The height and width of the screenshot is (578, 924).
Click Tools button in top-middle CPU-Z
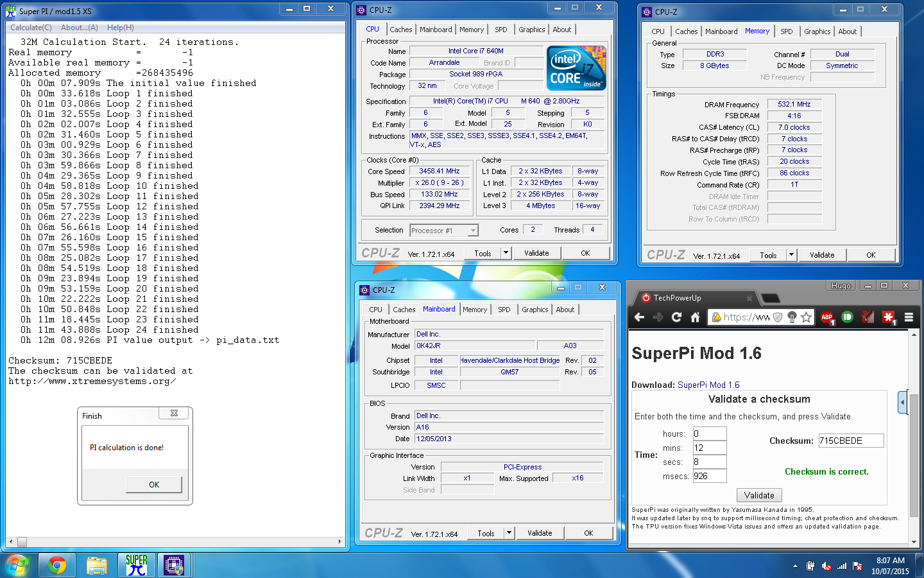pos(483,253)
